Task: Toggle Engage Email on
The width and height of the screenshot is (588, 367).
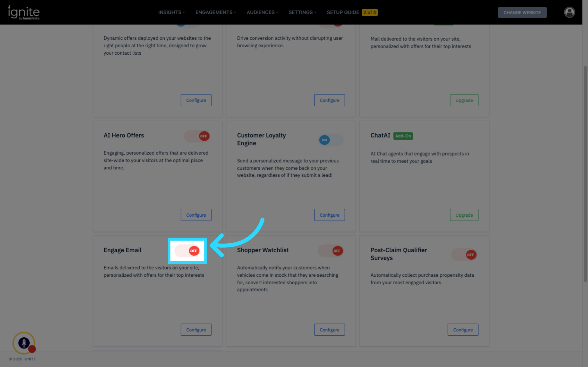Action: pyautogui.click(x=187, y=251)
